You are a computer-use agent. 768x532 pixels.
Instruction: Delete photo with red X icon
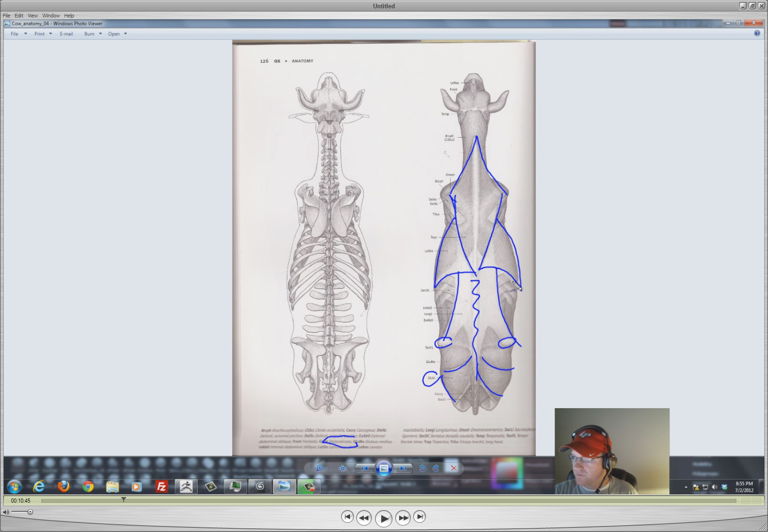[453, 468]
